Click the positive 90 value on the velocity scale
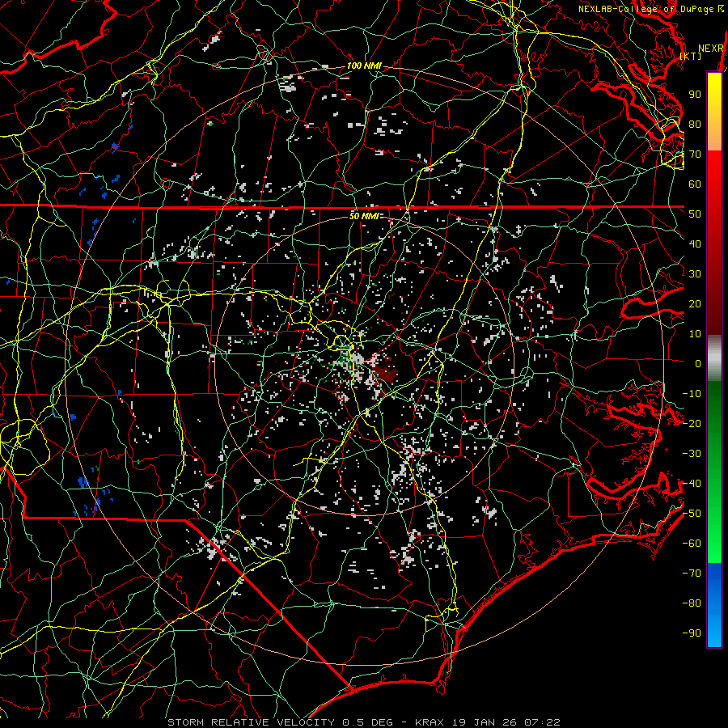 (x=695, y=95)
